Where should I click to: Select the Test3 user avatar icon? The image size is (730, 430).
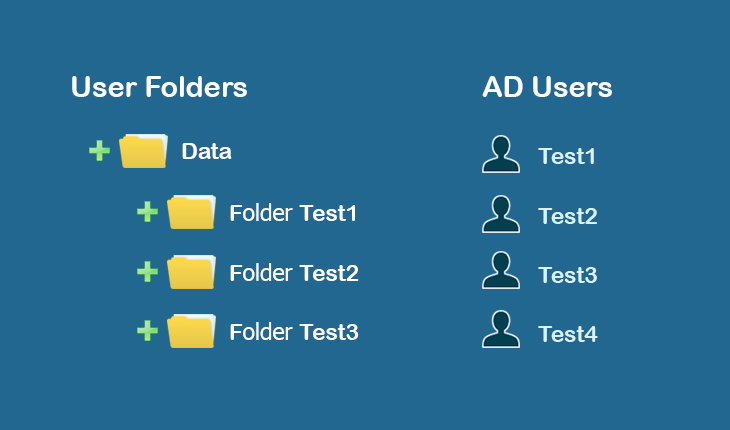coord(501,271)
